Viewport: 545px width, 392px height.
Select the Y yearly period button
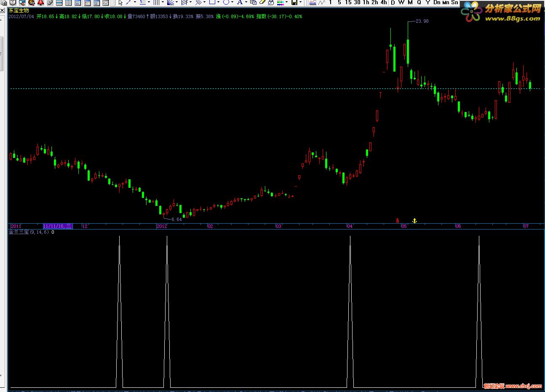click(x=428, y=2)
